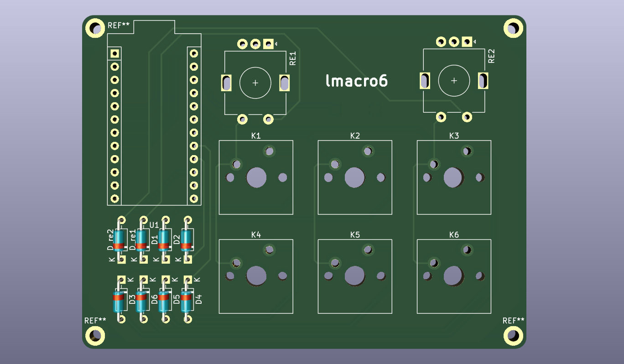Select the RE2 rotary encoder center circle
This screenshot has width=624, height=364.
tap(454, 81)
